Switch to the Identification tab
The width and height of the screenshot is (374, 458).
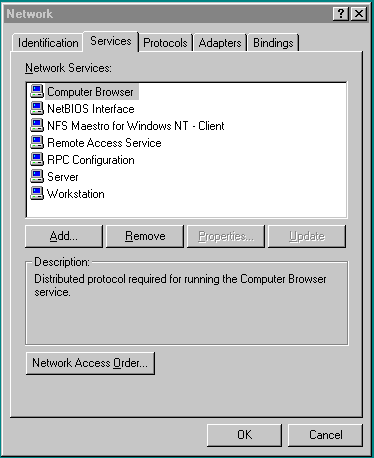(48, 43)
